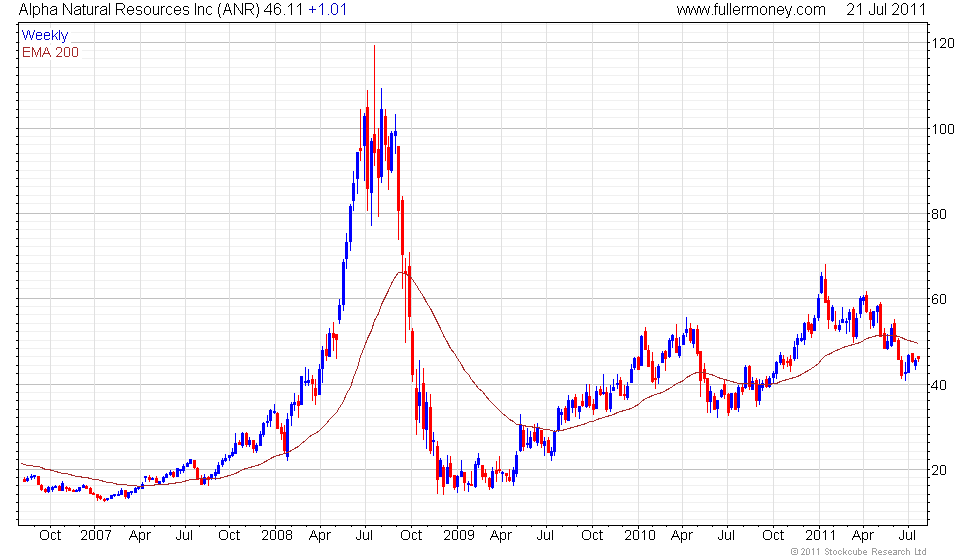Click the '2010' time axis label
Screen dimensions: 980x560
(x=639, y=536)
